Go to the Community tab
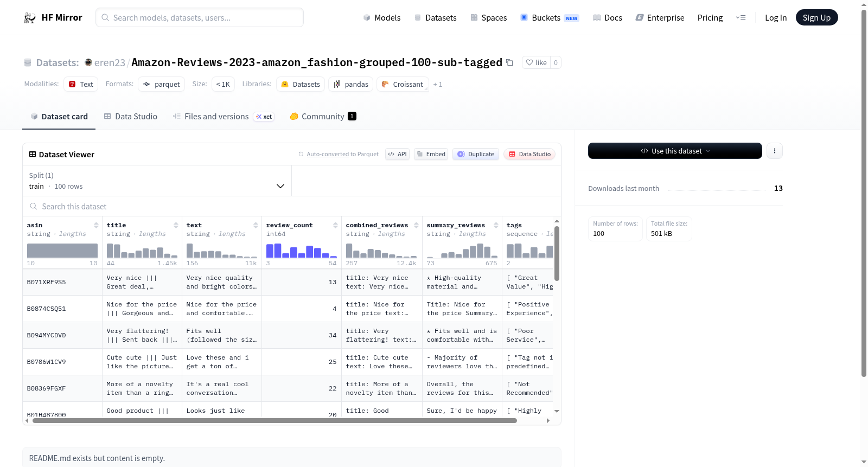This screenshot has width=868, height=467. click(x=323, y=116)
